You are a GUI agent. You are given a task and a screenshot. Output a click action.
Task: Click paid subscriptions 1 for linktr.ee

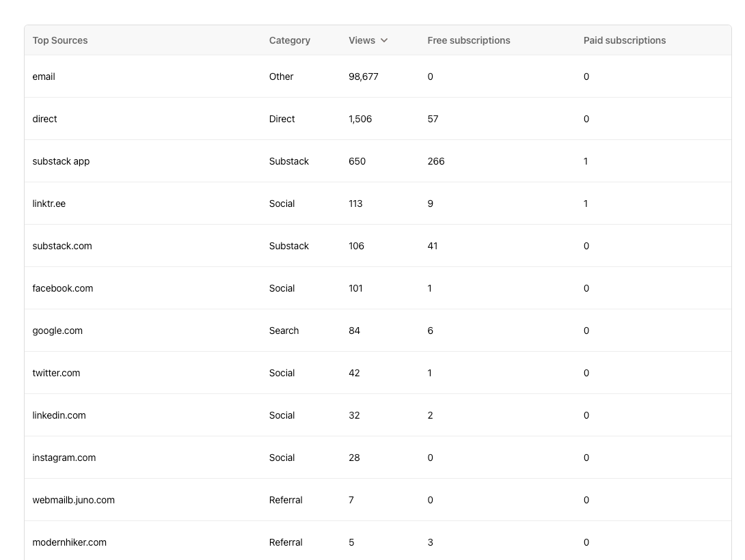(x=586, y=204)
